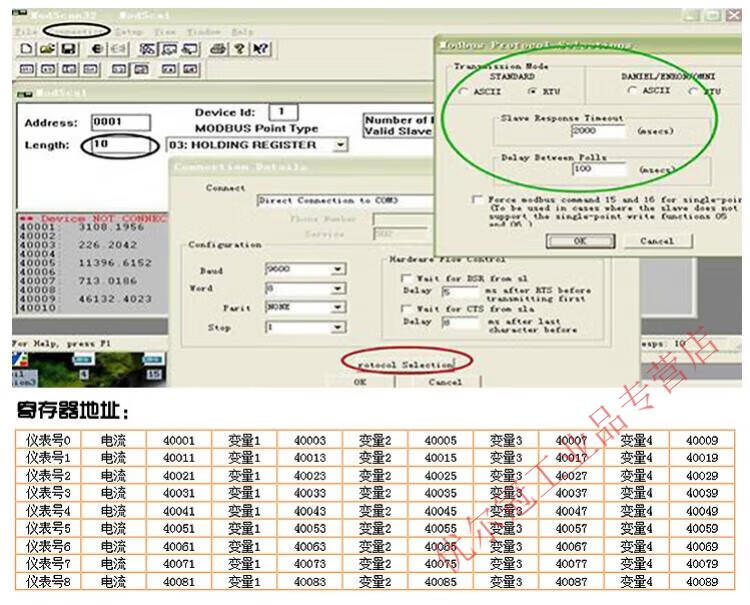
Task: Open About via the question mark icon
Action: coord(240,49)
